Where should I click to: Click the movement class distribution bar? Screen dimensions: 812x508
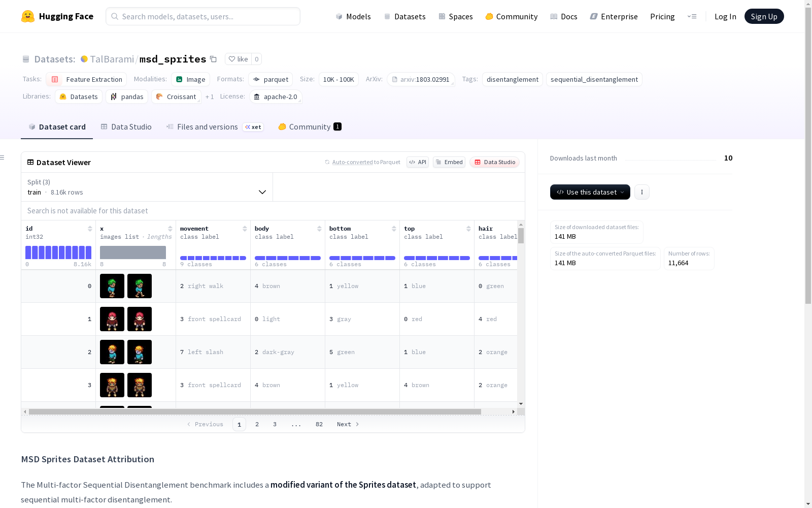coord(213,258)
